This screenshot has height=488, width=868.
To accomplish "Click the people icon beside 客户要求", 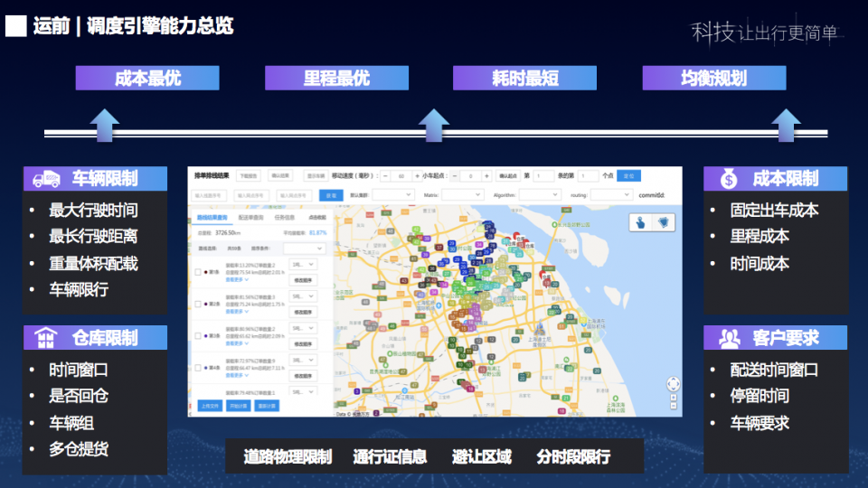I will pos(729,337).
